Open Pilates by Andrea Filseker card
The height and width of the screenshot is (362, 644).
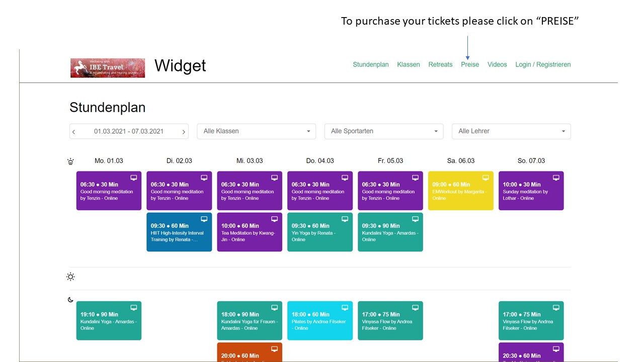[x=320, y=320]
